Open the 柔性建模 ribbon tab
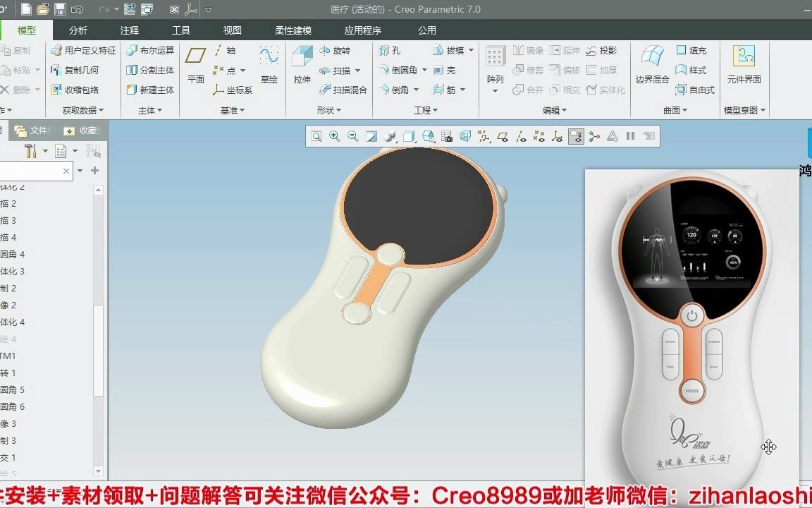The image size is (812, 508). [x=293, y=30]
